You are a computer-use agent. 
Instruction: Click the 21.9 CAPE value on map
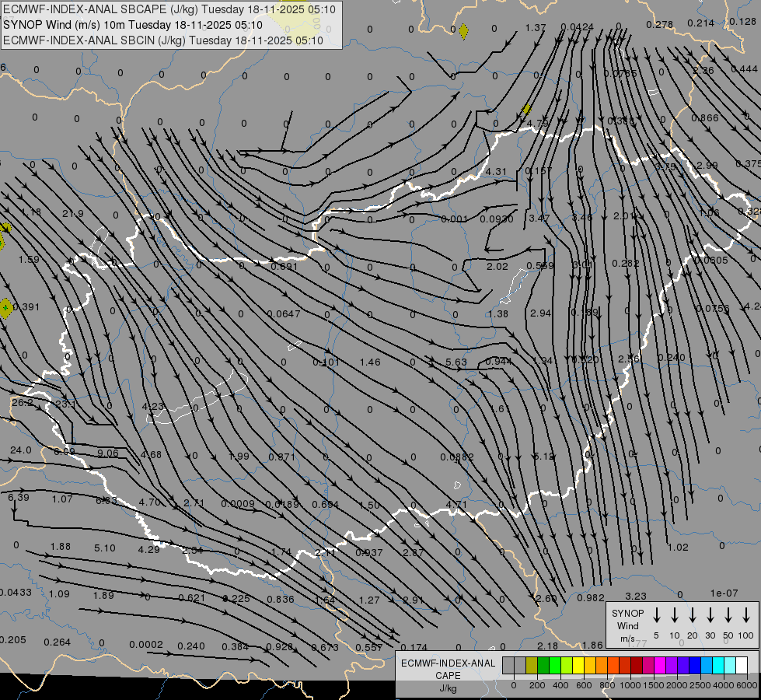[x=73, y=214]
